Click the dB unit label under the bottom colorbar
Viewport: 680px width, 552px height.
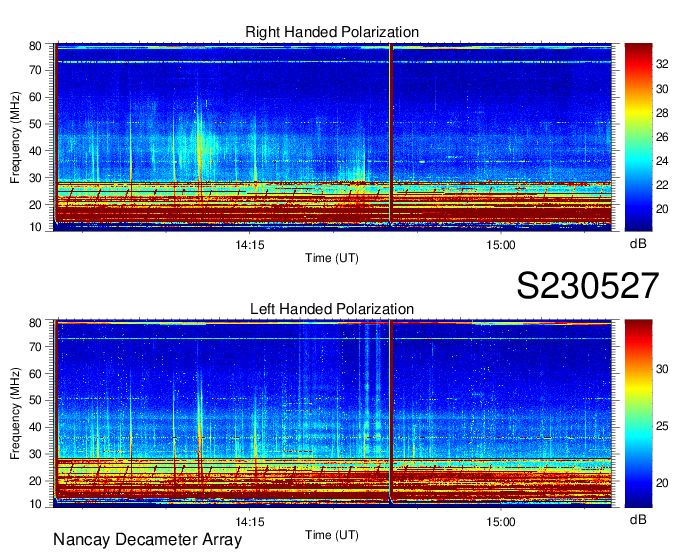[x=638, y=519]
